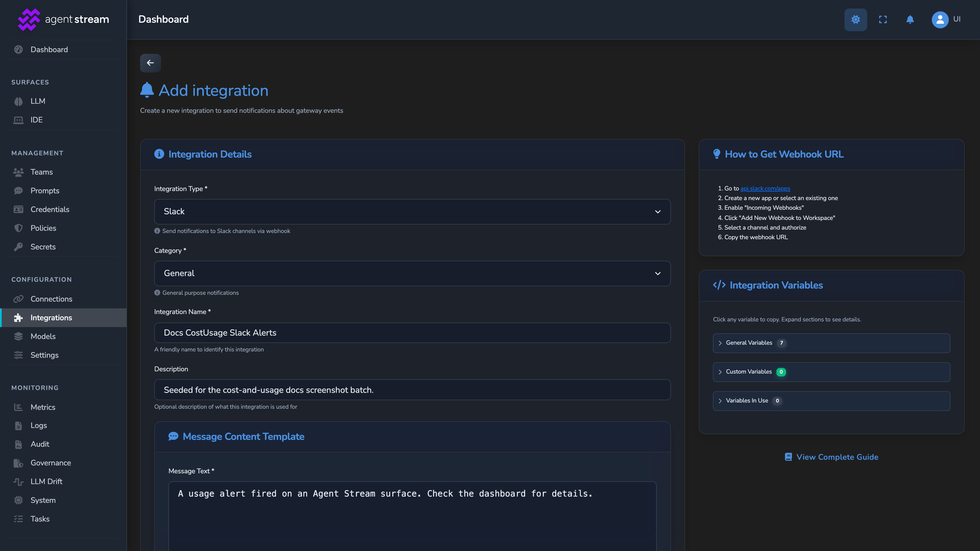Expand the Custom Variables section
The width and height of the screenshot is (980, 551).
831,372
